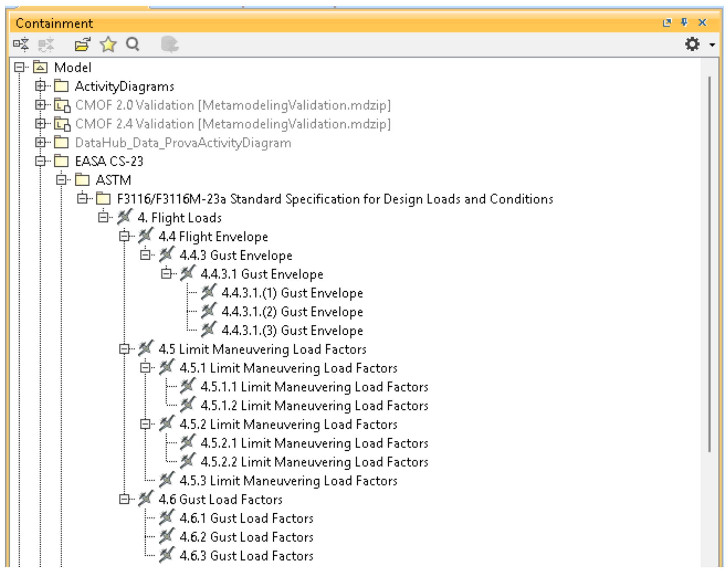The width and height of the screenshot is (728, 572).
Task: Click the vertical scrollbar of the tree
Action: 709,264
